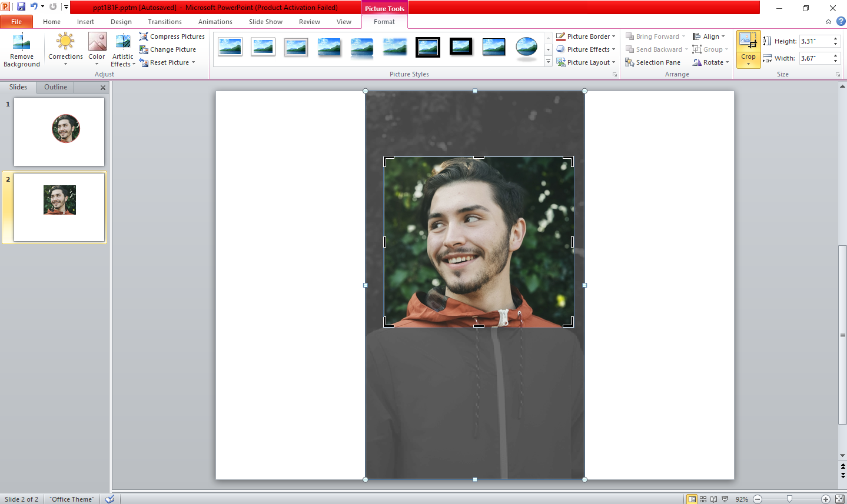Click Fit slide to current window
Image resolution: width=847 pixels, height=504 pixels.
pyautogui.click(x=841, y=499)
